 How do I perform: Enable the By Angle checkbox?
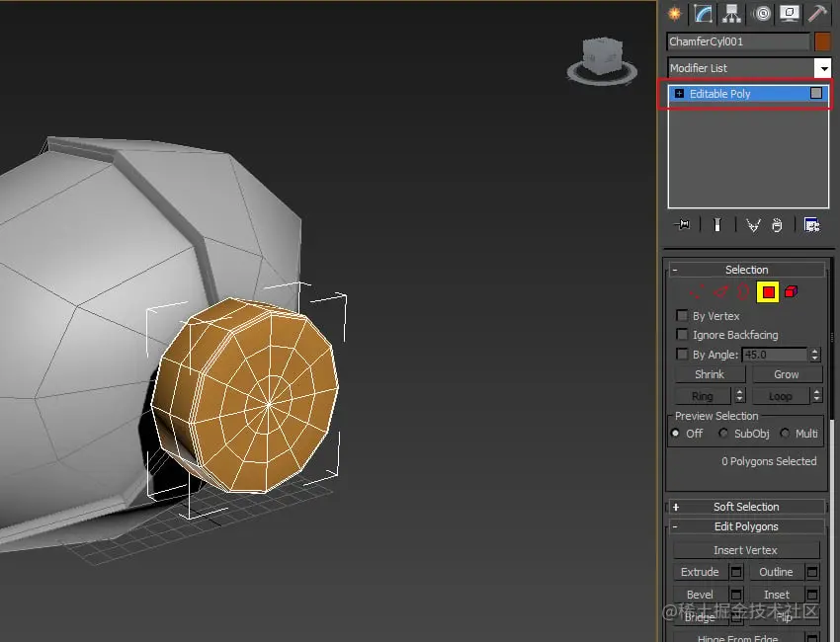[x=682, y=354]
